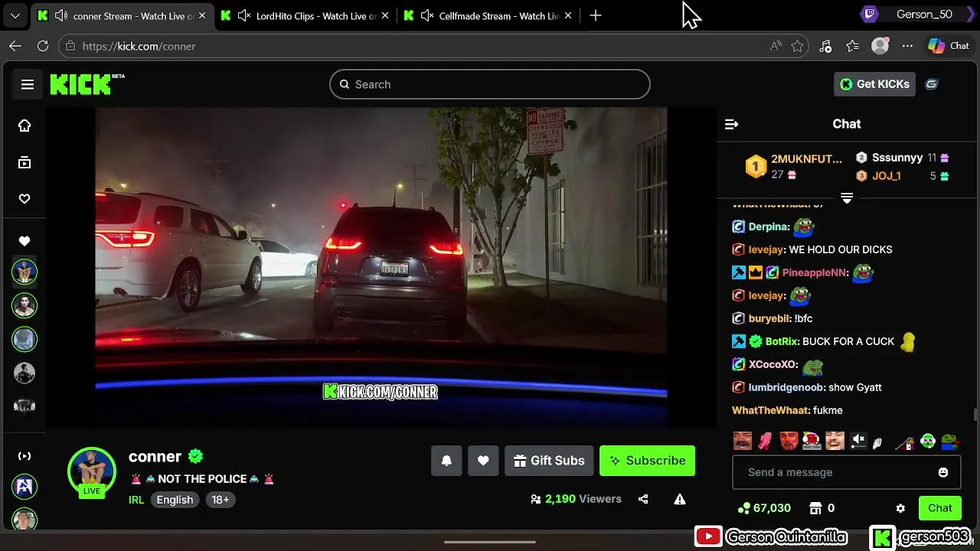Open a new browser tab

pyautogui.click(x=596, y=15)
